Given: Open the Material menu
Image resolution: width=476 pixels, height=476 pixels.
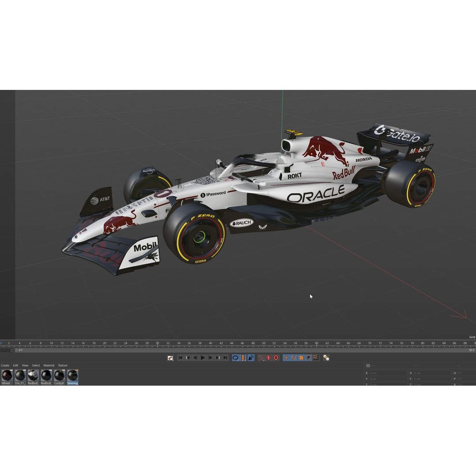Looking at the screenshot, I should coord(49,365).
